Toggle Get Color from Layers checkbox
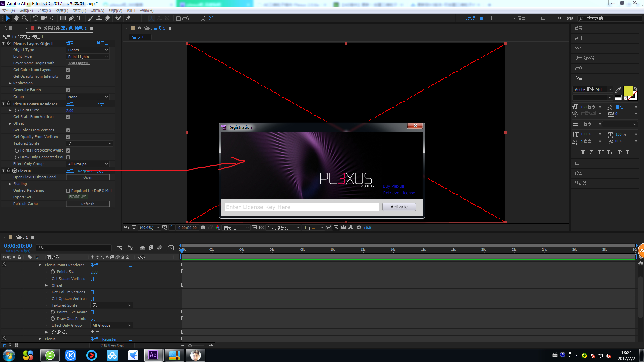The width and height of the screenshot is (644, 362). (x=68, y=70)
